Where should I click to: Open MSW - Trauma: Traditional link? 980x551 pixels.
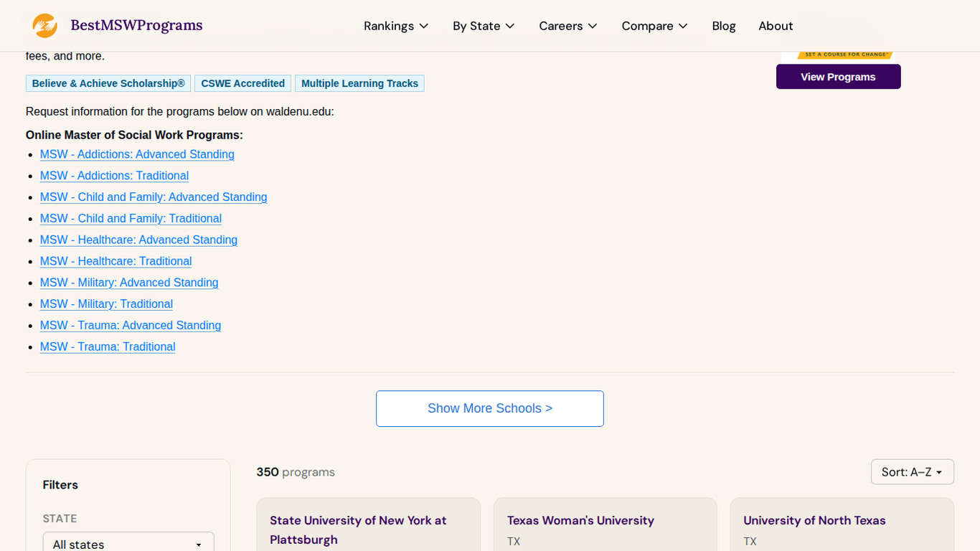pyautogui.click(x=108, y=347)
